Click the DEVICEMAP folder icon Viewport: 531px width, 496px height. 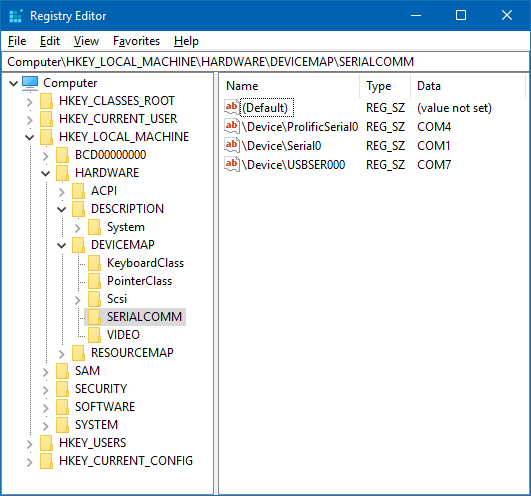[x=78, y=245]
